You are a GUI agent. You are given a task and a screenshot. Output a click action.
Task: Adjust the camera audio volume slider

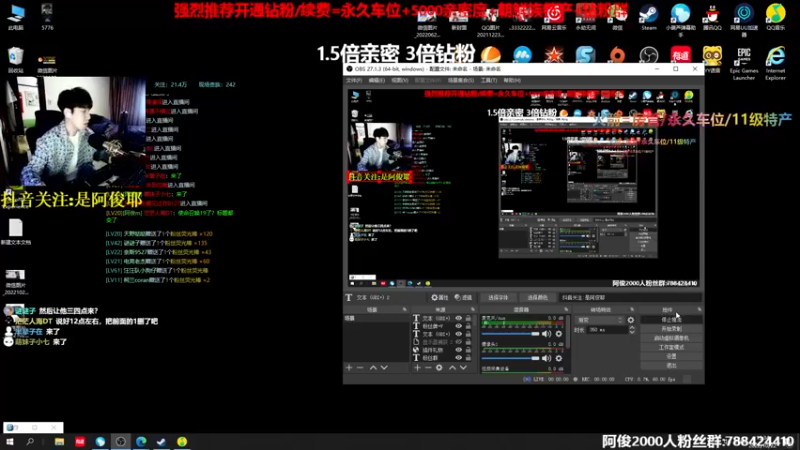(x=510, y=358)
